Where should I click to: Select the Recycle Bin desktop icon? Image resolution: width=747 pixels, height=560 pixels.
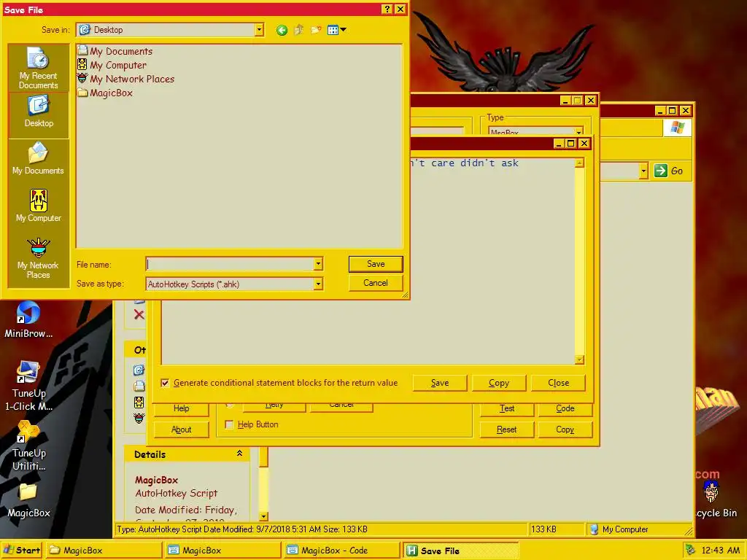pos(715,499)
